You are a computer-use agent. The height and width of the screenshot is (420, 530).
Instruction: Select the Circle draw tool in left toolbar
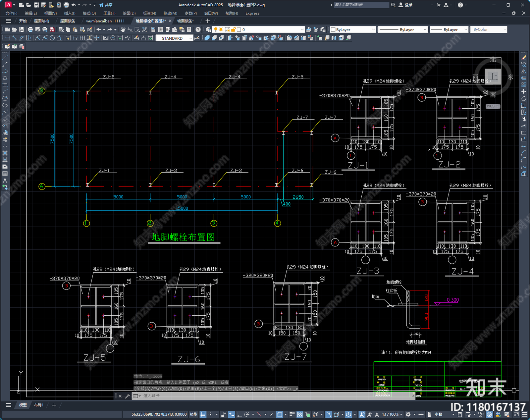click(5, 98)
